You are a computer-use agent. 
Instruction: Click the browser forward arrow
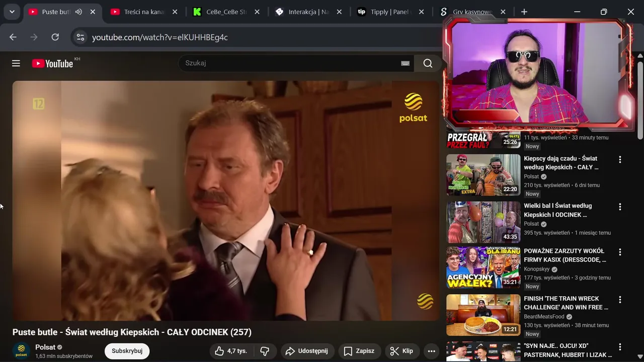pos(34,37)
